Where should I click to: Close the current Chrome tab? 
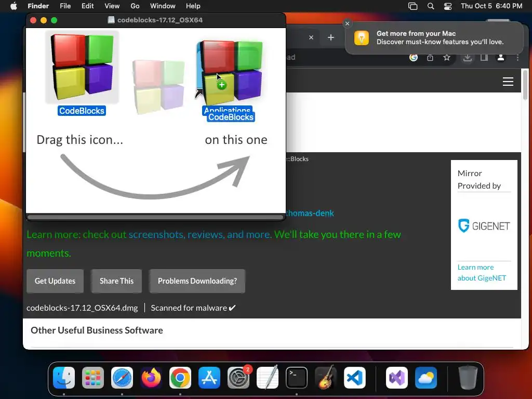(311, 37)
